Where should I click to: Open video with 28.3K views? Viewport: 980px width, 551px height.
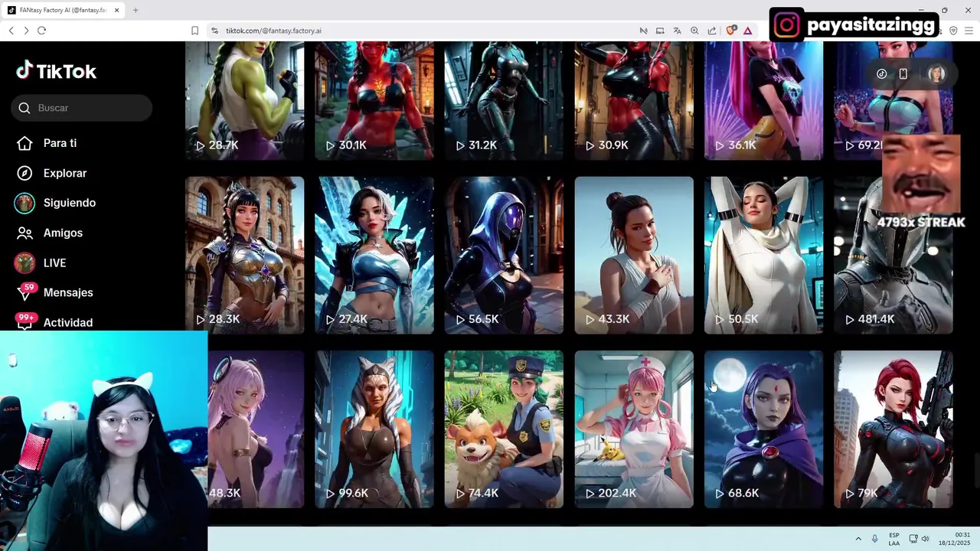[244, 255]
